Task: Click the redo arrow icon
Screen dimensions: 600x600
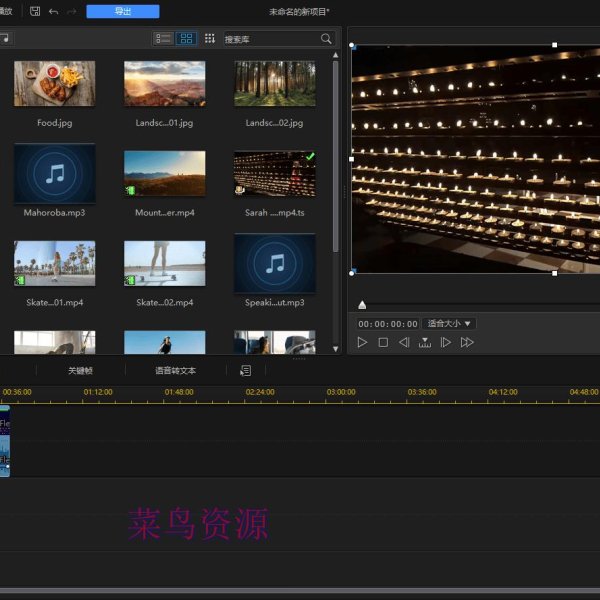Action: pyautogui.click(x=71, y=11)
